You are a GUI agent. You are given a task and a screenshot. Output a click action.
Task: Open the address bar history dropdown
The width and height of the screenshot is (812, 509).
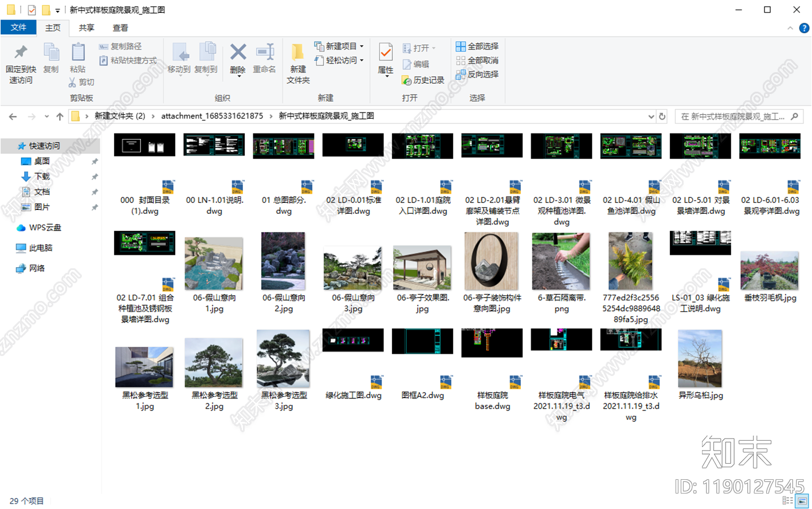[651, 116]
